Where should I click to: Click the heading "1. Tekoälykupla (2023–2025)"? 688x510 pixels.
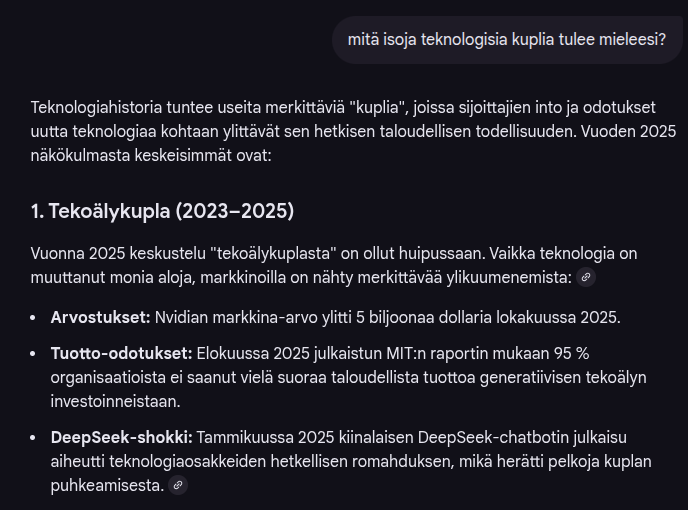(x=162, y=212)
